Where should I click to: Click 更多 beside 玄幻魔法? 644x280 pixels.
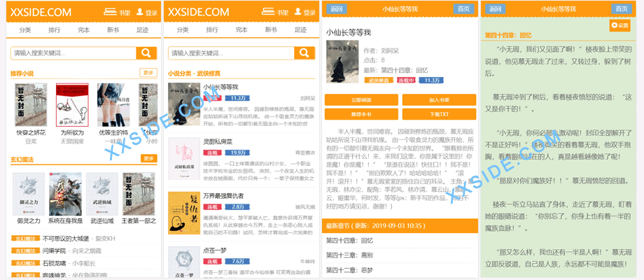(x=148, y=158)
